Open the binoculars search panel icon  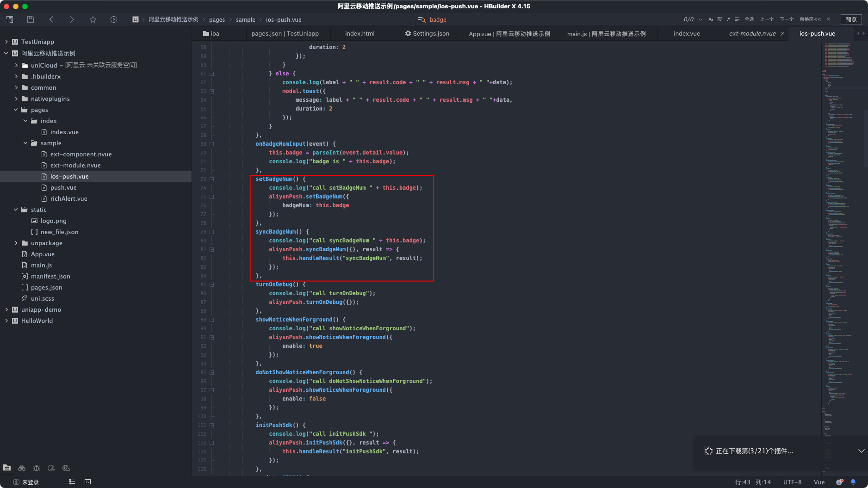(22, 468)
